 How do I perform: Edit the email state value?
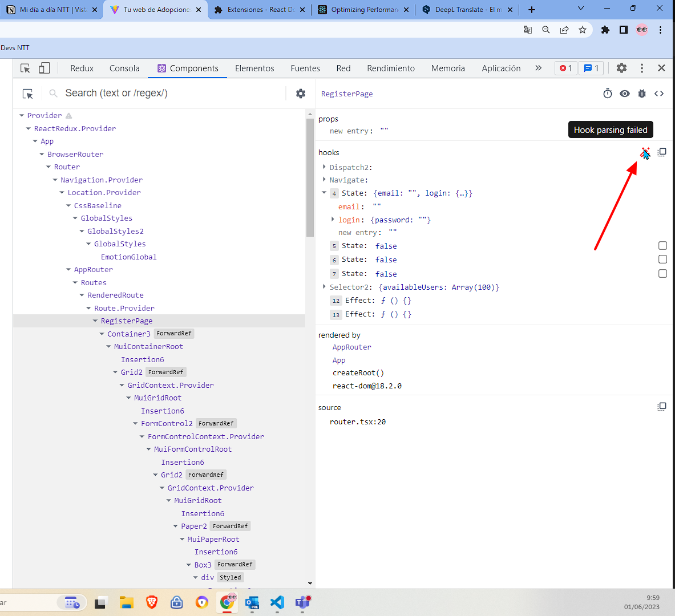(x=377, y=206)
